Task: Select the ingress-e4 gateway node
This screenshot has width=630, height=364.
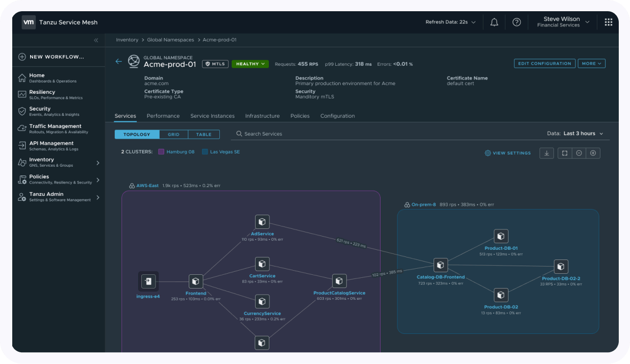Action: pos(148,281)
